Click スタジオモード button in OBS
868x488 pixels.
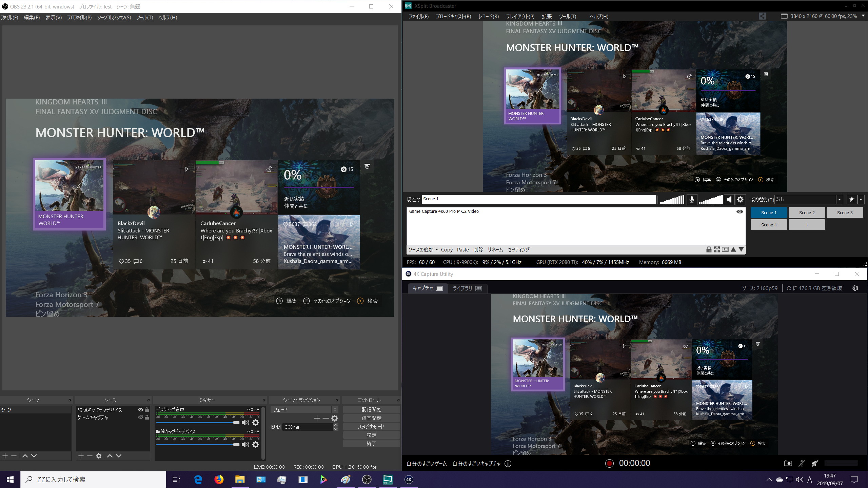pyautogui.click(x=371, y=427)
